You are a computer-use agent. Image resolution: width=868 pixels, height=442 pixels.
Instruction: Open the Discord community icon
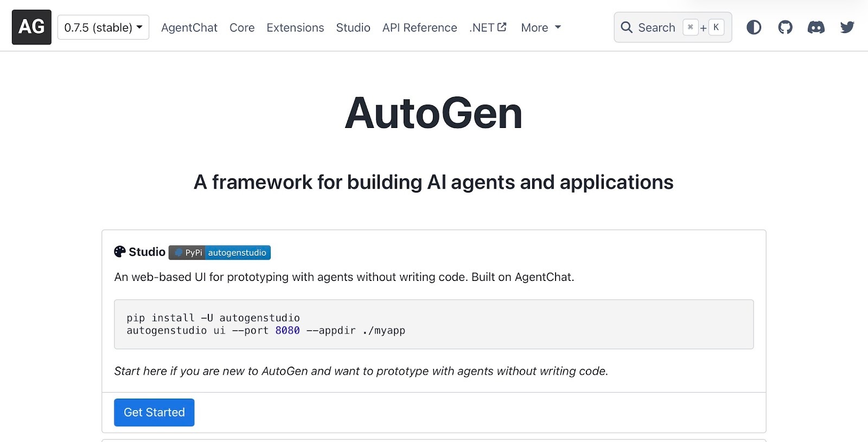point(816,27)
